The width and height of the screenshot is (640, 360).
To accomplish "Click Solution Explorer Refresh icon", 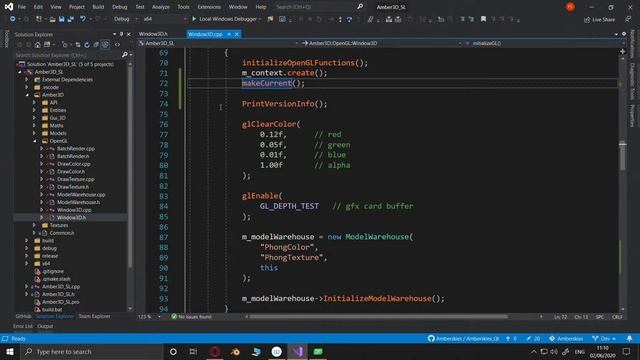I will click(x=87, y=45).
